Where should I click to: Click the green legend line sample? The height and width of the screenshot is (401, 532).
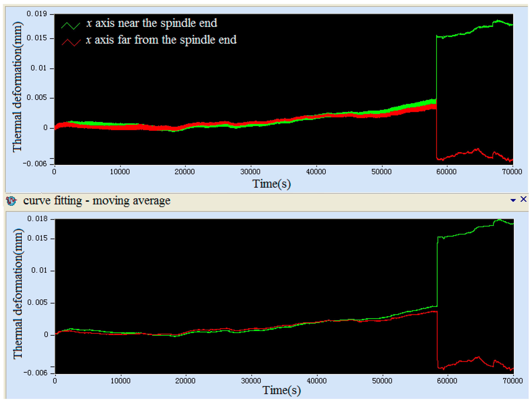coord(71,26)
